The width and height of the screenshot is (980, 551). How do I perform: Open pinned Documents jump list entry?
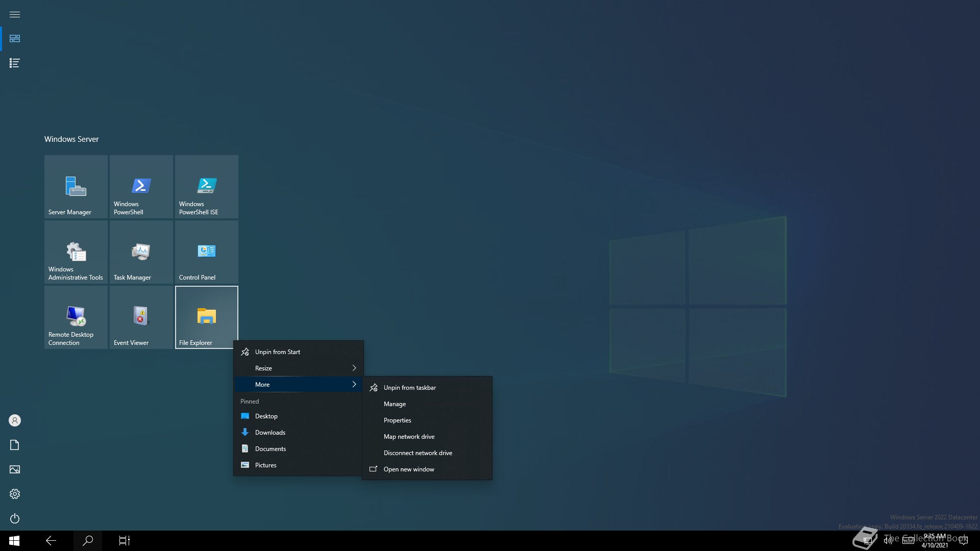tap(299, 449)
